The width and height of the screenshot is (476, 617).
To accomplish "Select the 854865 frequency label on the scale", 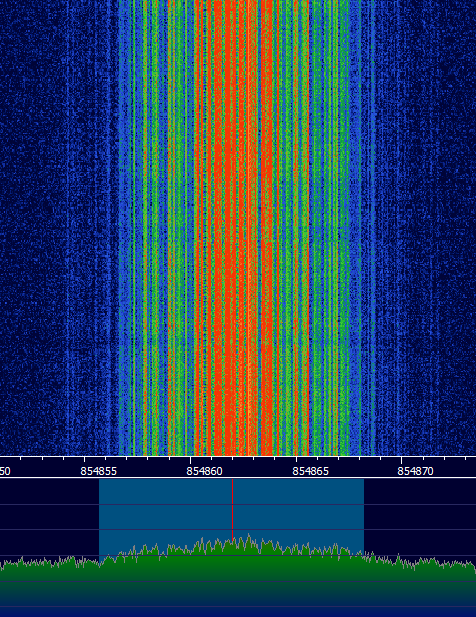I will (310, 471).
